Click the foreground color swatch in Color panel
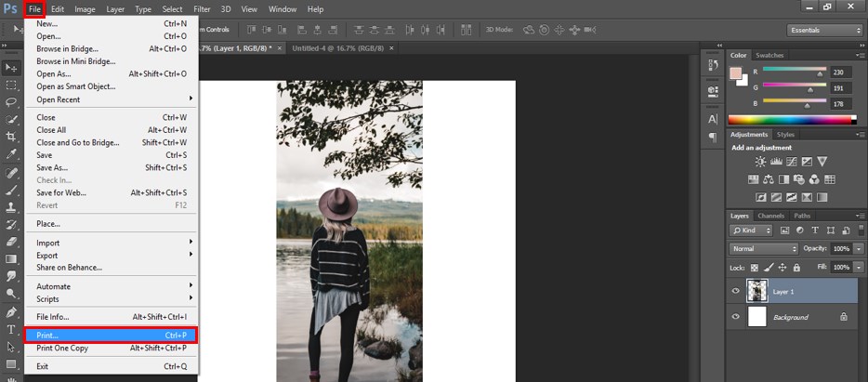Image resolution: width=868 pixels, height=382 pixels. (x=736, y=73)
